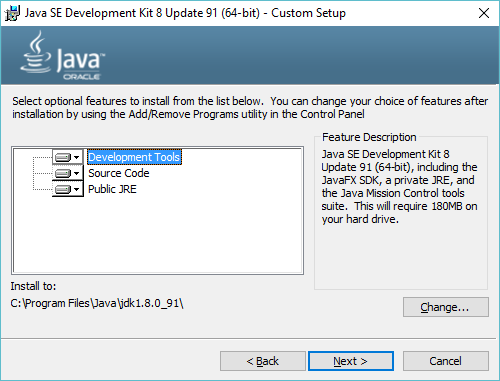Open the Source Code feature dropdown icon
This screenshot has height=381, width=500.
coord(68,173)
